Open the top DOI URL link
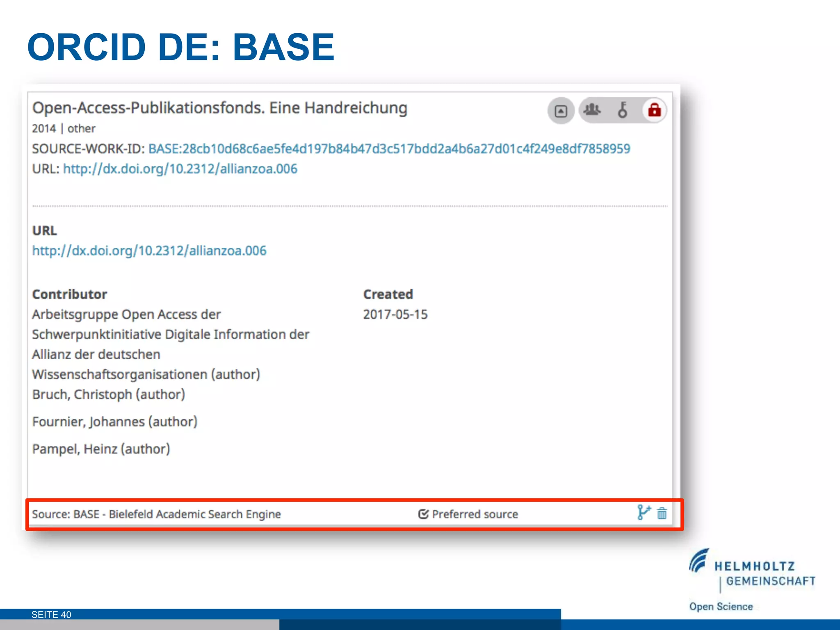The image size is (840, 630). (x=180, y=169)
